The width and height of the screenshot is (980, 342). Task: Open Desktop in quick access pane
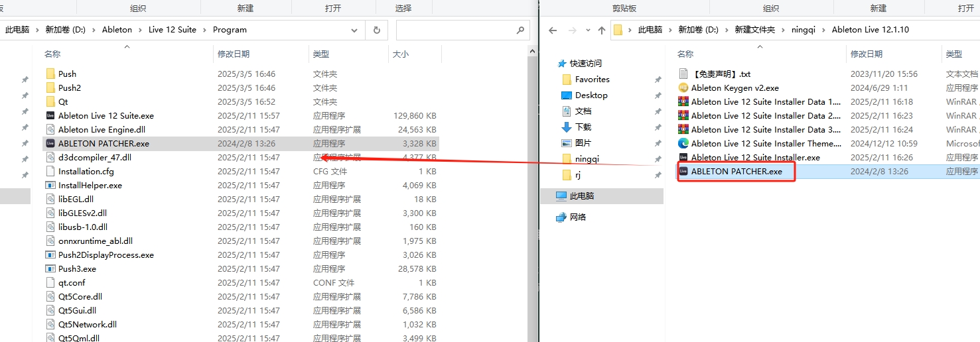tap(591, 95)
